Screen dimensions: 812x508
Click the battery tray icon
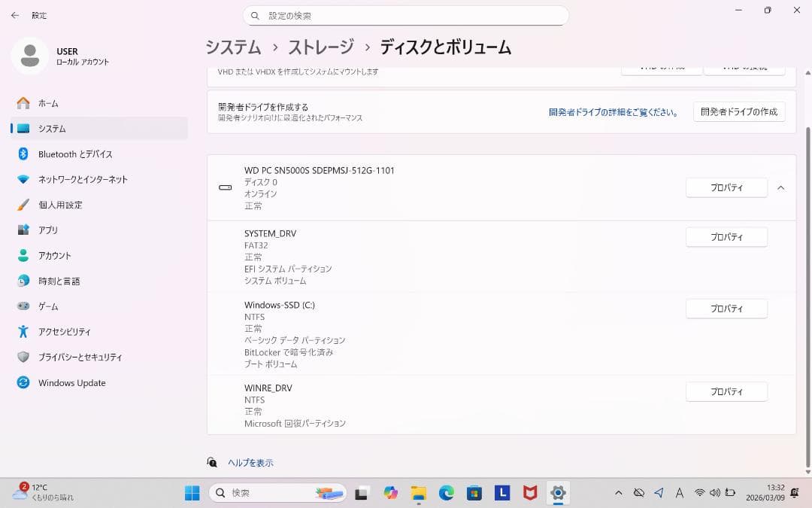[x=731, y=493]
